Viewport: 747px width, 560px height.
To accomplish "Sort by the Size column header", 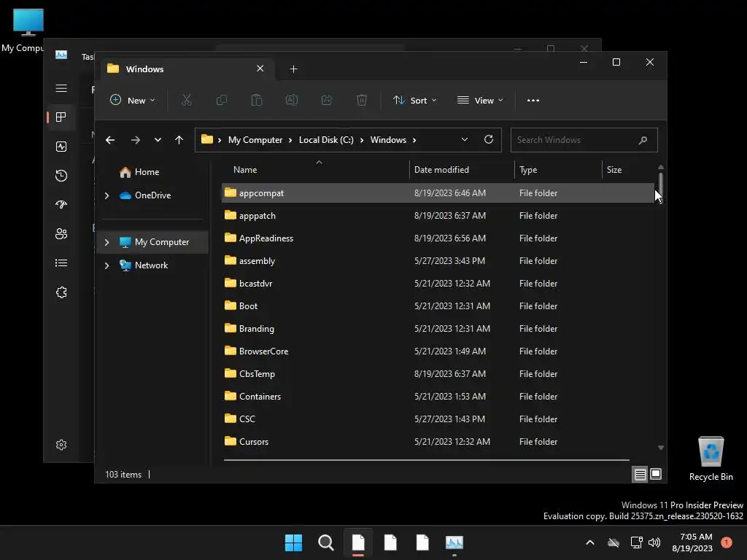I will click(x=628, y=170).
